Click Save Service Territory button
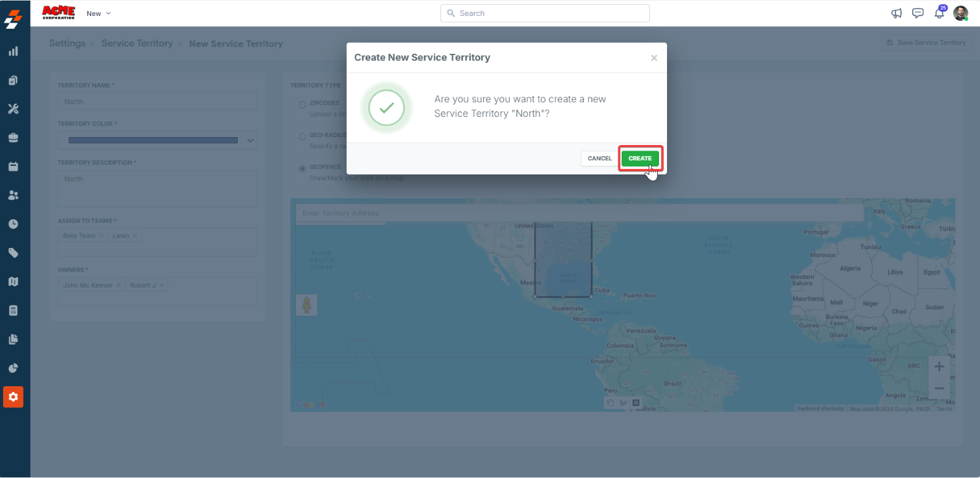This screenshot has width=980, height=478. tap(926, 43)
